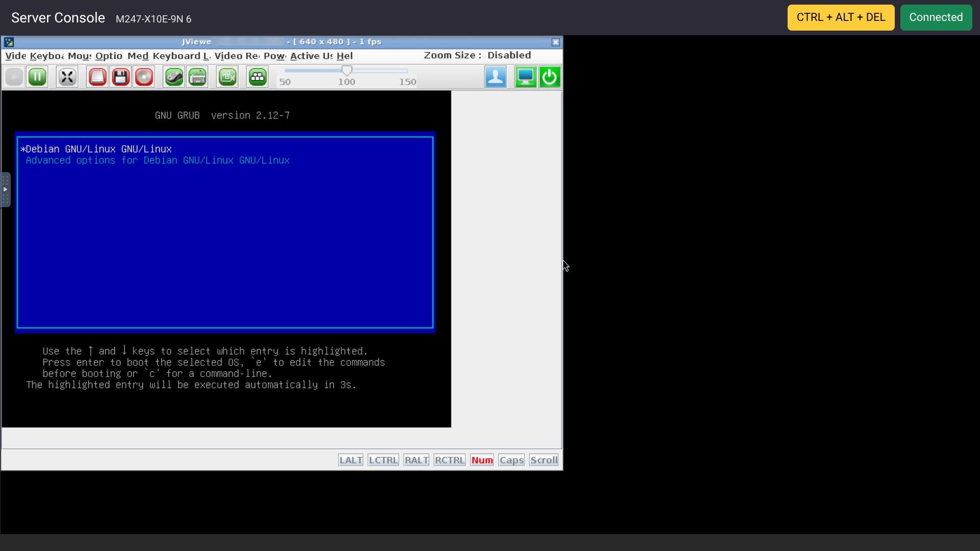Image resolution: width=980 pixels, height=551 pixels.
Task: Open the Active Users menu
Action: [311, 56]
